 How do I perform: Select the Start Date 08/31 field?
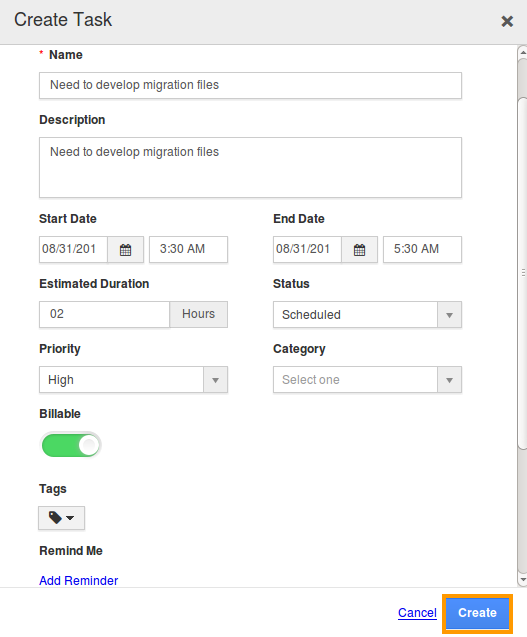pos(74,249)
